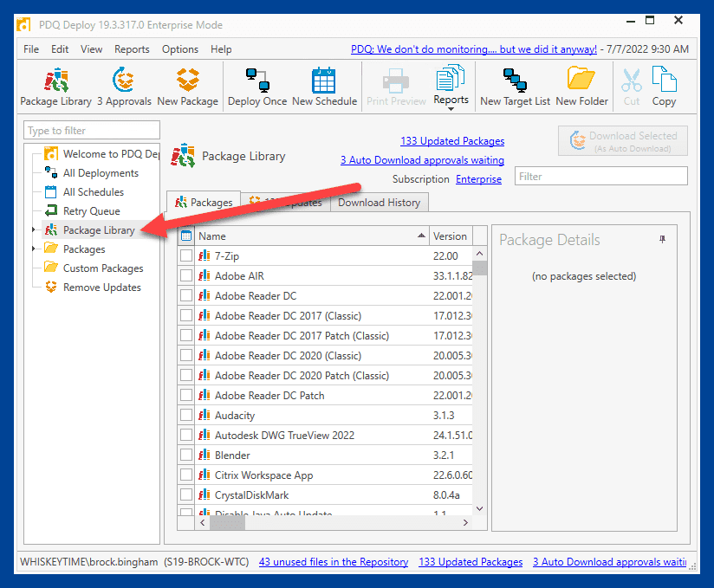Click the Copy toolbar icon
The image size is (714, 588).
[664, 87]
